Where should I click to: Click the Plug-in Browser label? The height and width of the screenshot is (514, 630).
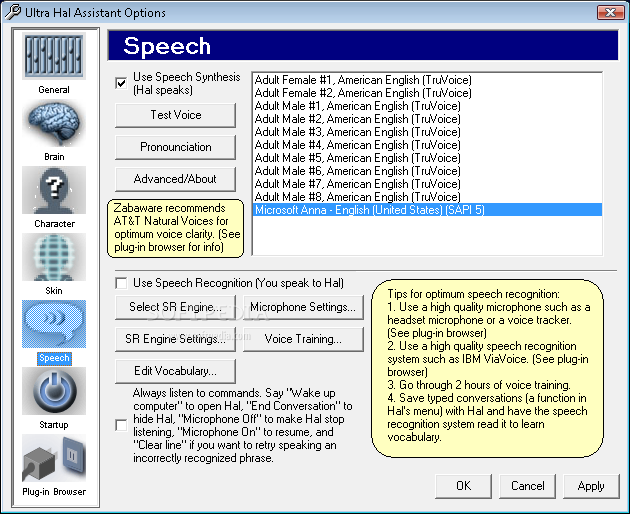click(54, 492)
